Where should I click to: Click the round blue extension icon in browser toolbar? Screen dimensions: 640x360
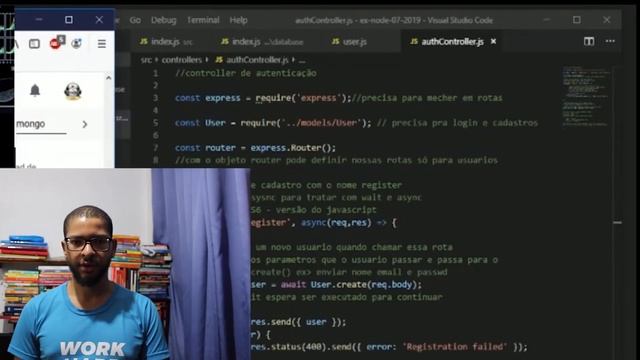tap(76, 43)
